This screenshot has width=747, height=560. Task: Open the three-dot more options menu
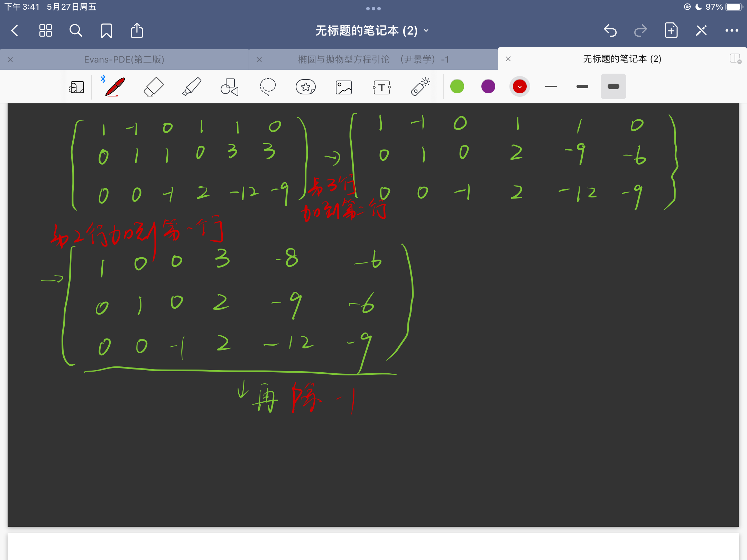pyautogui.click(x=731, y=31)
